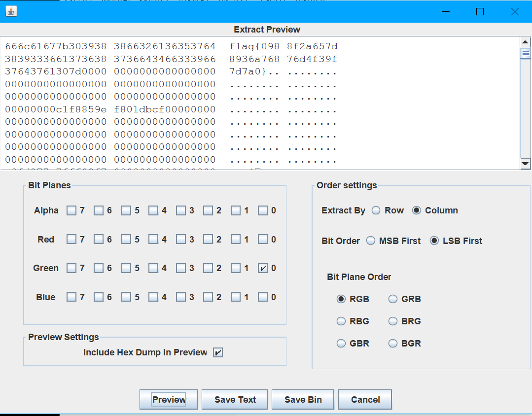Viewport: 532px width, 416px height.
Task: Check Red bit plane 6
Action: tap(99, 240)
